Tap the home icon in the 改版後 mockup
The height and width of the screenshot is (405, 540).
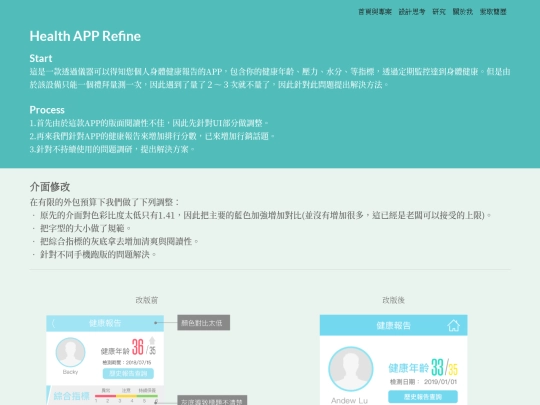point(454,325)
